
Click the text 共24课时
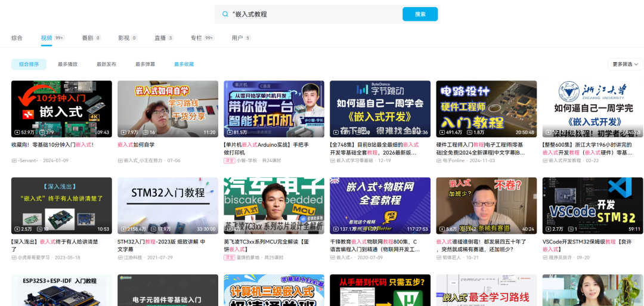click(x=271, y=160)
